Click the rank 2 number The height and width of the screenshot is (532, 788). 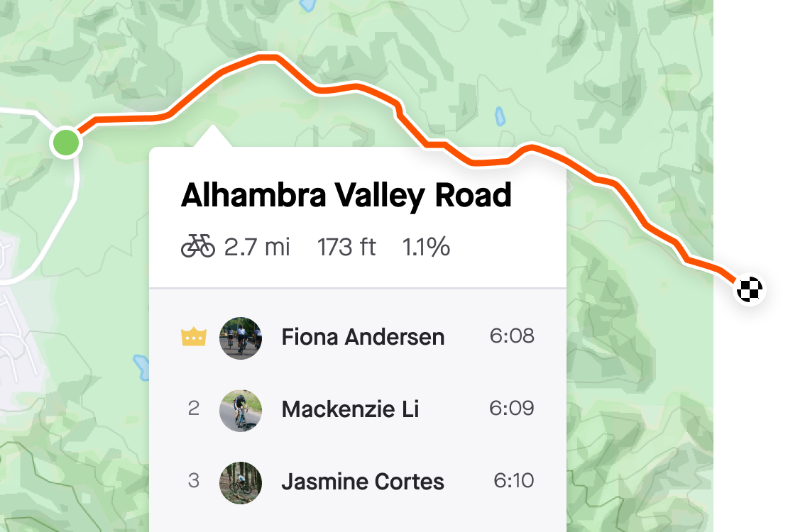pos(194,409)
